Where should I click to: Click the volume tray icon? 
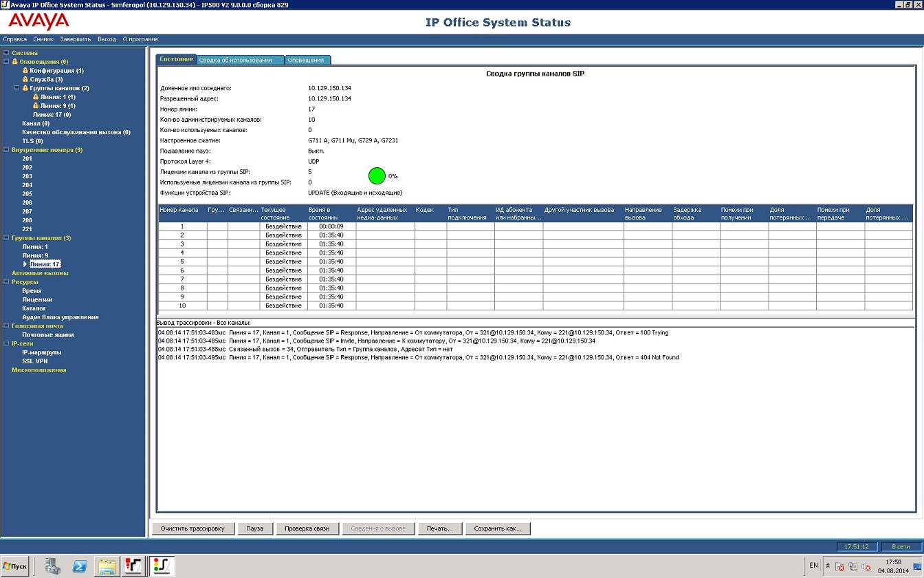(866, 566)
